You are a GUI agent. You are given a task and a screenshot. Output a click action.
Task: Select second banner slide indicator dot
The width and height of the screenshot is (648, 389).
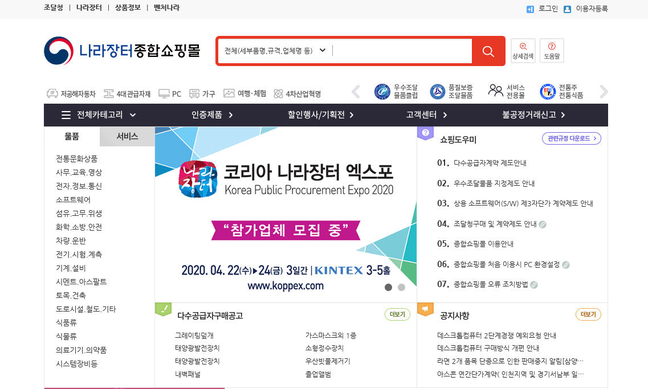pyautogui.click(x=401, y=287)
